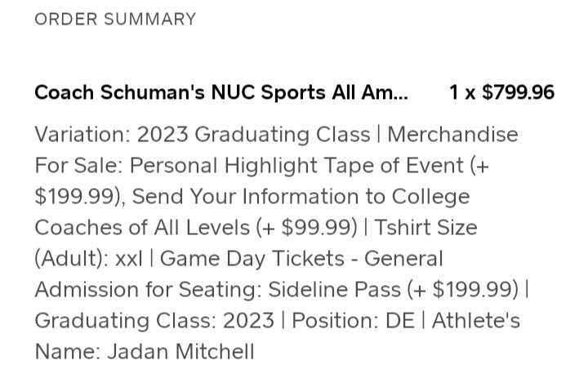Click the Position: DE detail
Image resolution: width=588 pixels, height=392 pixels.
(x=354, y=321)
